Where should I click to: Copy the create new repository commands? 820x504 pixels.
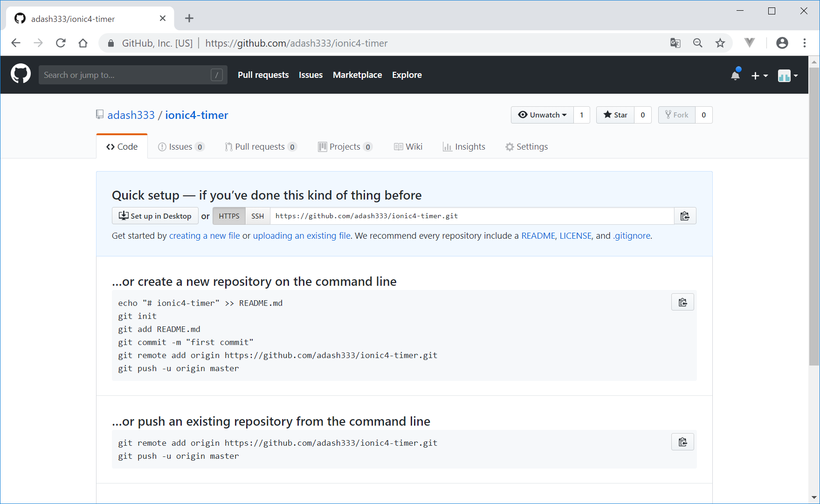pos(682,302)
